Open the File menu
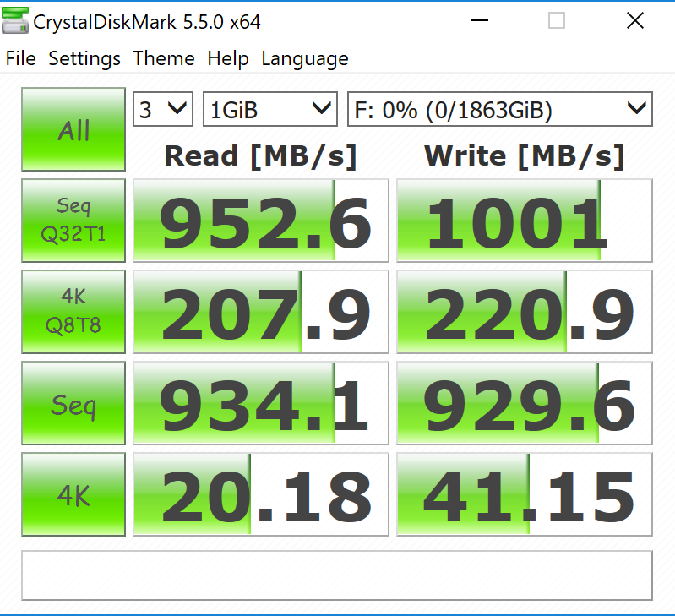Screen dimensions: 675x616 pos(20,58)
